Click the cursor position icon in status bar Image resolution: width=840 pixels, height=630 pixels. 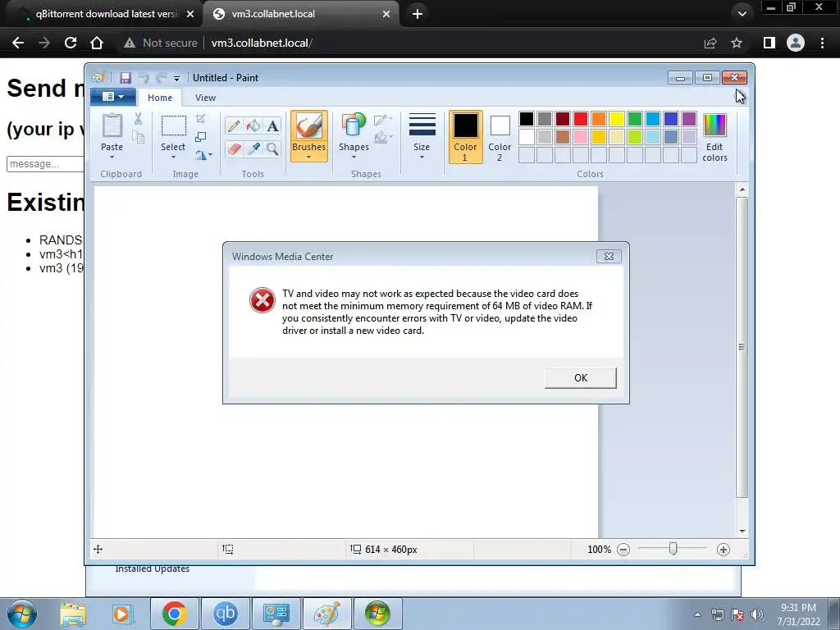(98, 549)
